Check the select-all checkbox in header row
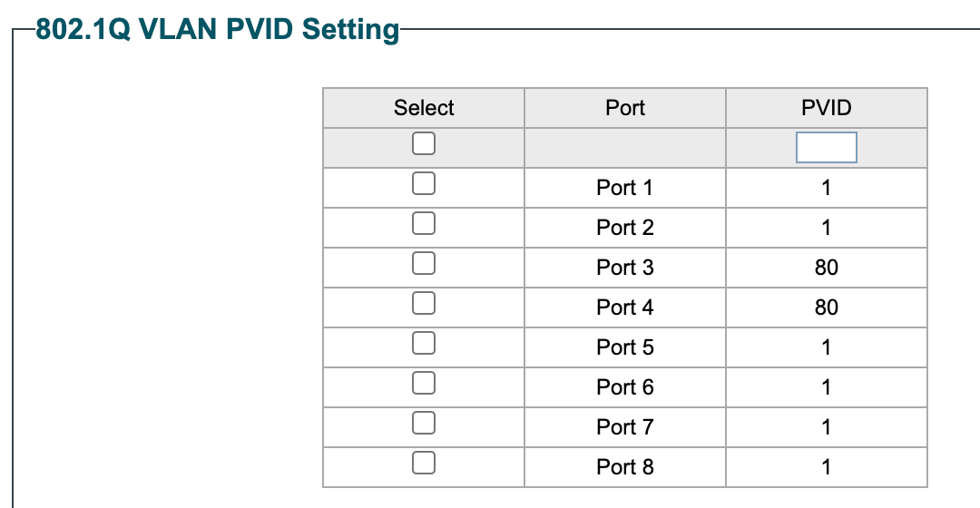 (x=424, y=143)
